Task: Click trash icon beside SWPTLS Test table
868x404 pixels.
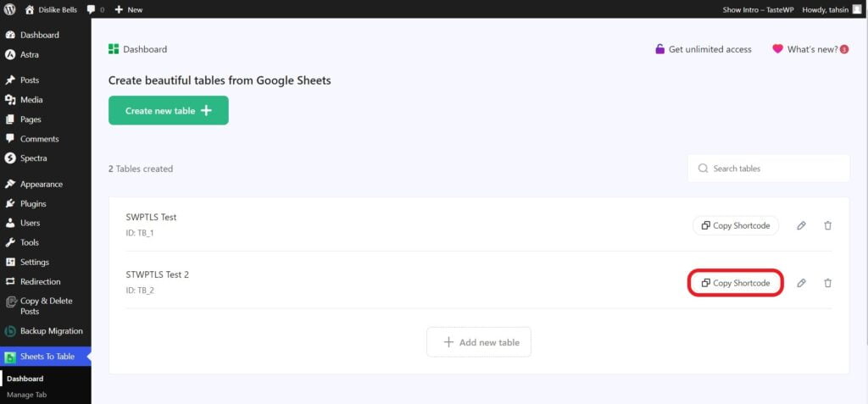Action: 827,226
